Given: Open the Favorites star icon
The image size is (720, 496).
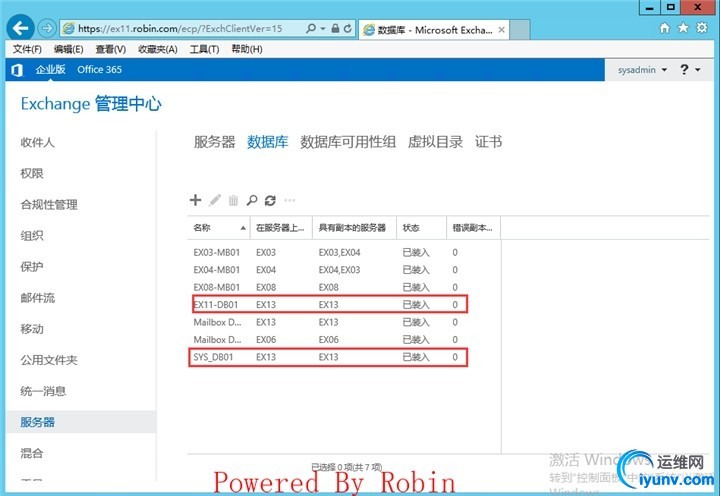Looking at the screenshot, I should tap(683, 28).
